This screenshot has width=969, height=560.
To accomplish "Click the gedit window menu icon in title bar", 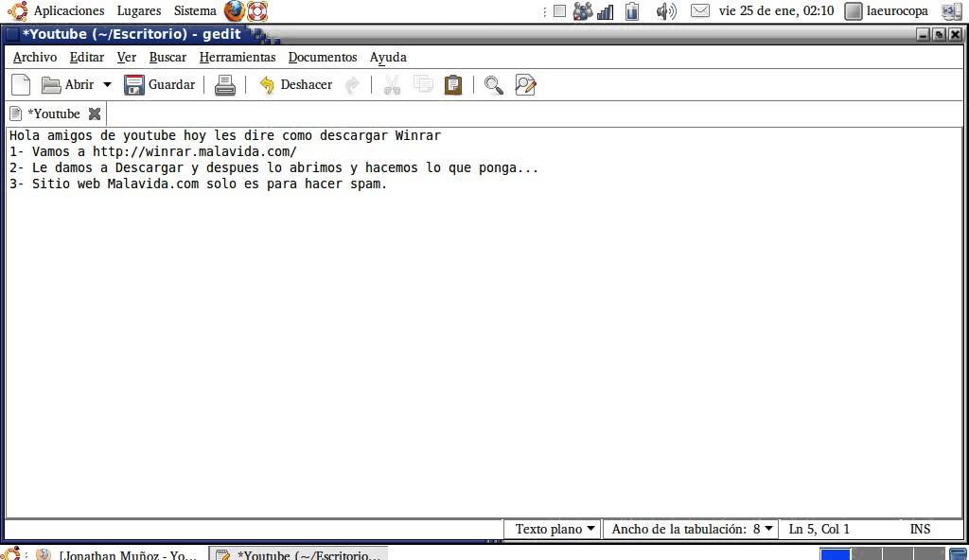I will (x=12, y=34).
